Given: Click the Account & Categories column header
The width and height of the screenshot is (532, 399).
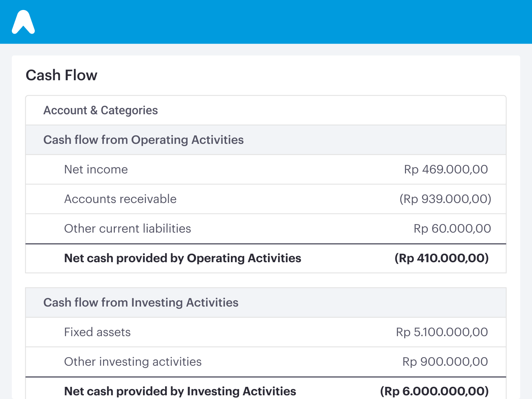Looking at the screenshot, I should (x=100, y=110).
